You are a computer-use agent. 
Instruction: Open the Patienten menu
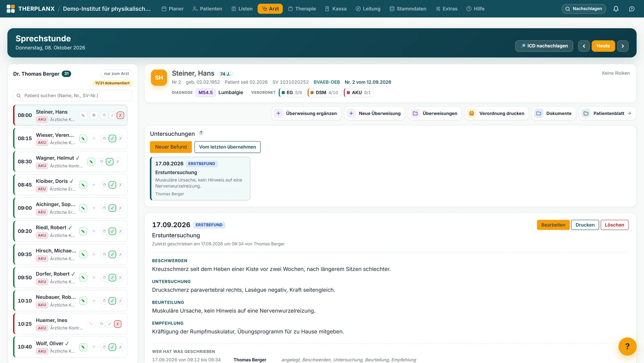[x=207, y=9]
